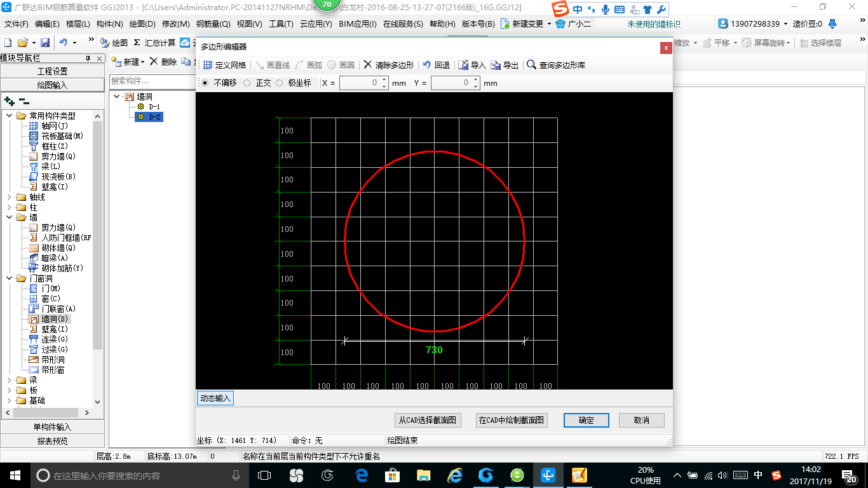The height and width of the screenshot is (488, 868).
Task: Select D-1 in component list
Action: pyautogui.click(x=154, y=107)
